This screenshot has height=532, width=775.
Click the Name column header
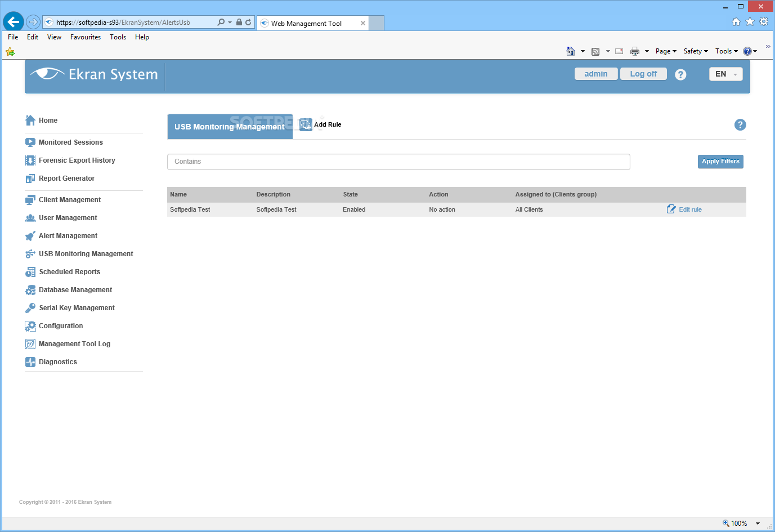click(x=178, y=194)
